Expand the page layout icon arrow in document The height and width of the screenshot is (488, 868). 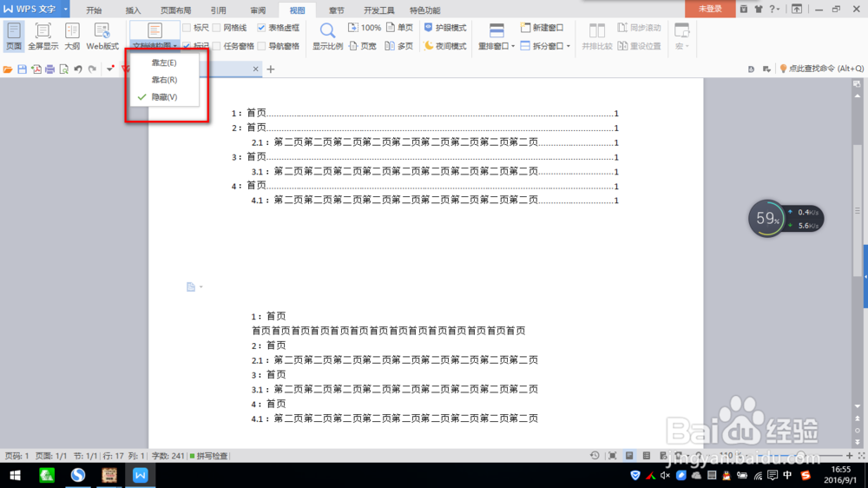(x=201, y=287)
